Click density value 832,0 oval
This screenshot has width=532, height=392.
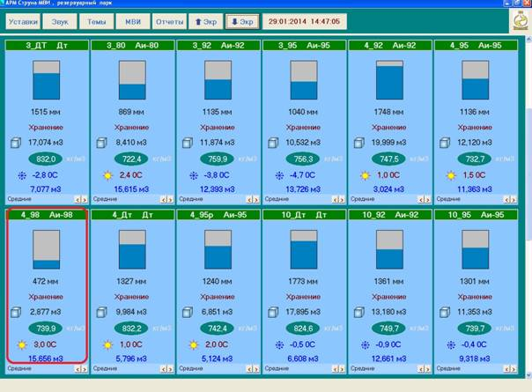(46, 159)
